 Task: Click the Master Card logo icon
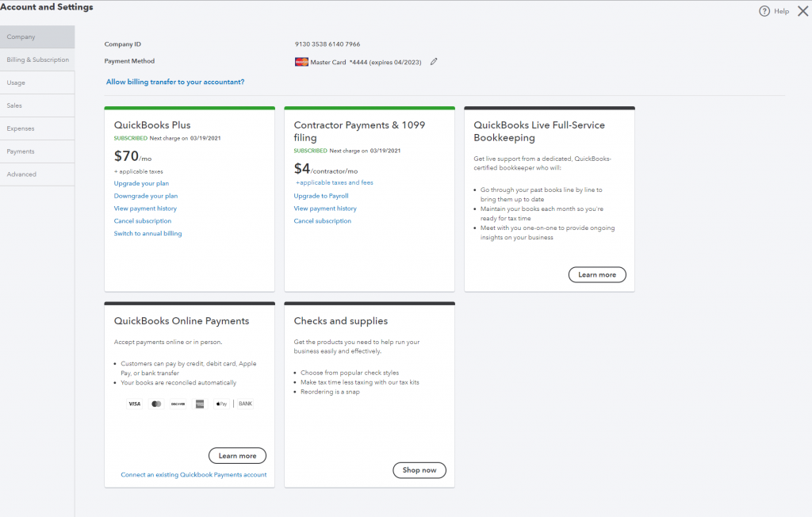coord(301,62)
